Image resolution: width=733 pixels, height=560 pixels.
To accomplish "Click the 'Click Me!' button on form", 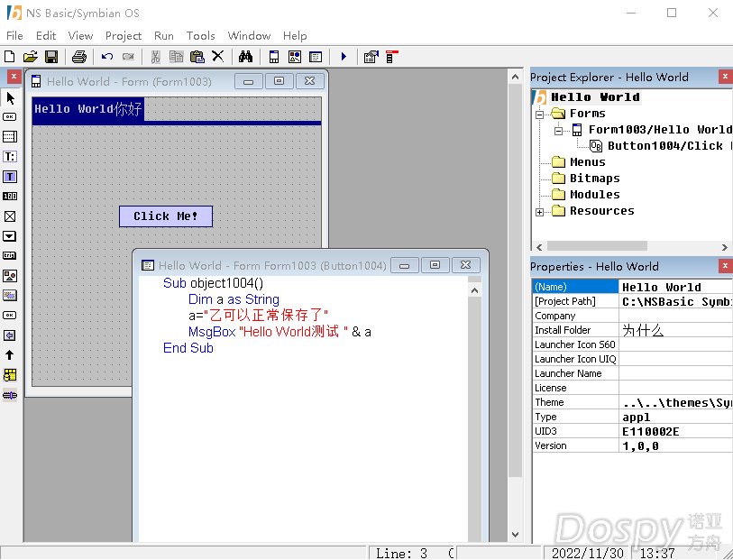I will pos(166,216).
